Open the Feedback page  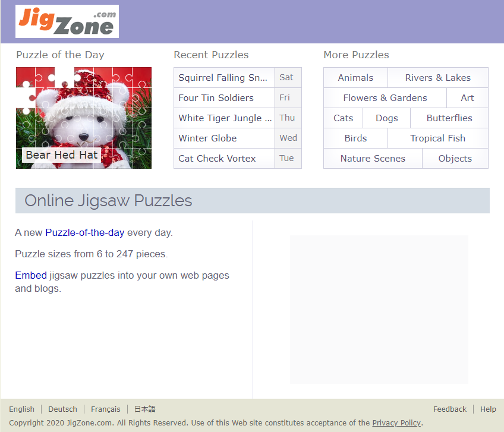(449, 409)
